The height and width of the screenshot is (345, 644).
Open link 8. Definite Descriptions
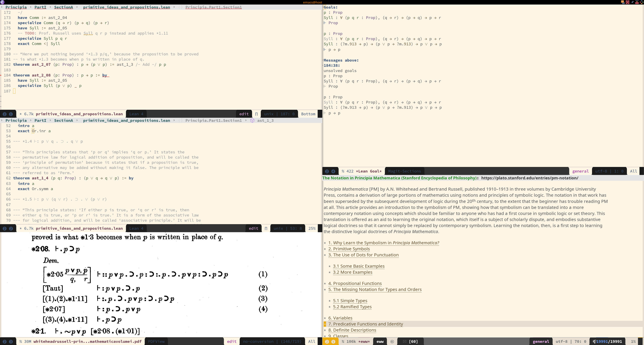click(352, 330)
